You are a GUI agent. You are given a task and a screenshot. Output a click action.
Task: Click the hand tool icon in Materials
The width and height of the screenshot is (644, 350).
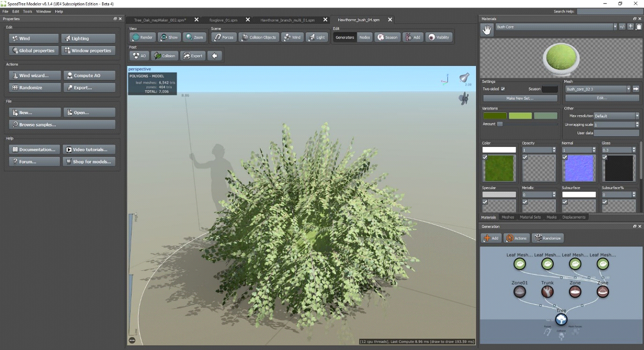(487, 30)
